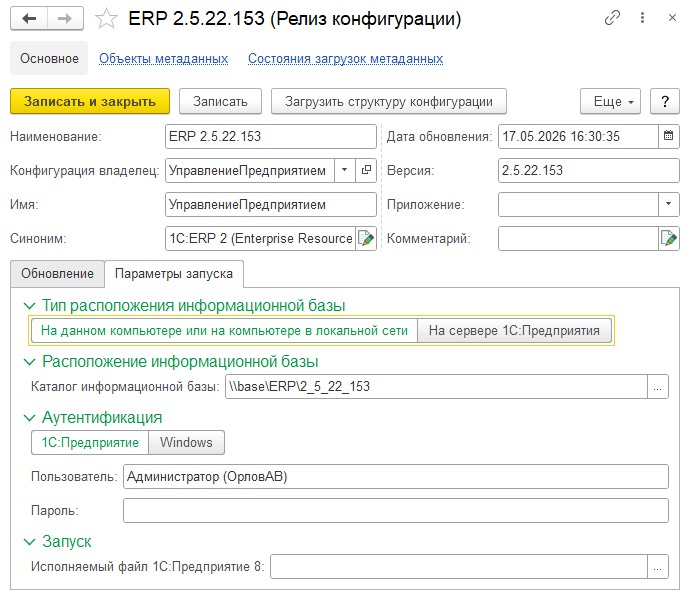
Task: Click the Дата обновления field
Action: click(578, 136)
